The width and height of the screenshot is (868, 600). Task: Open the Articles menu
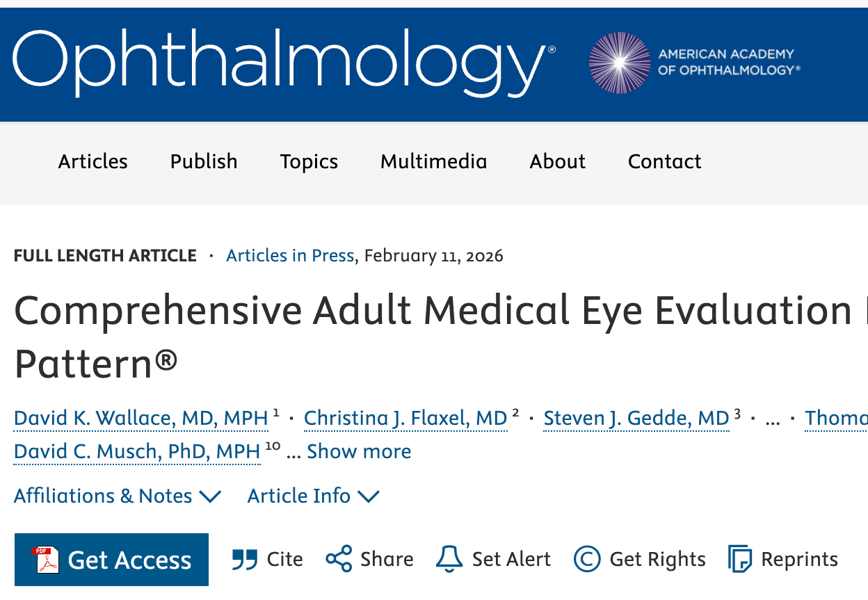click(x=93, y=161)
